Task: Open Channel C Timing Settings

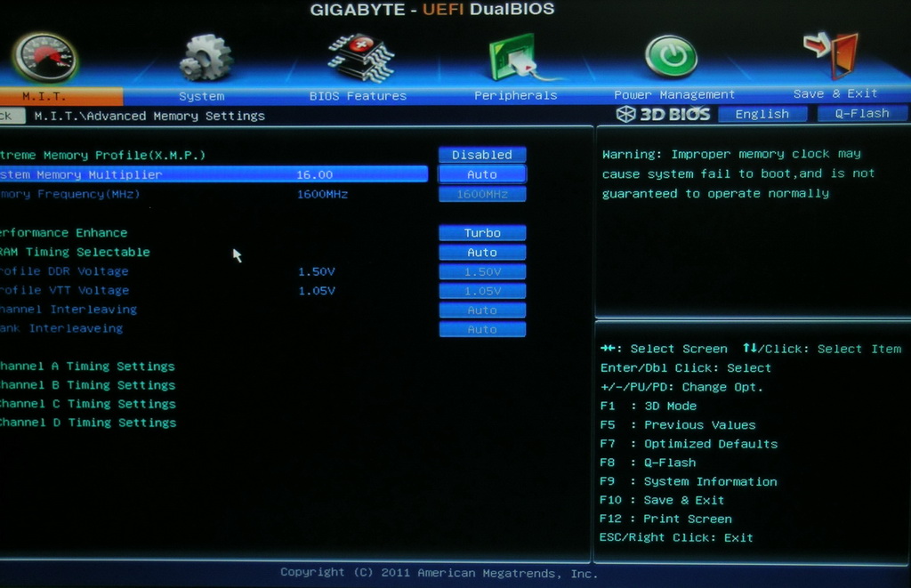Action: [87, 404]
